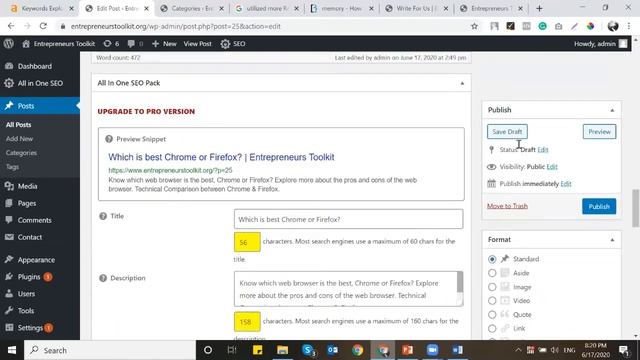Edit the post Status

[542, 150]
